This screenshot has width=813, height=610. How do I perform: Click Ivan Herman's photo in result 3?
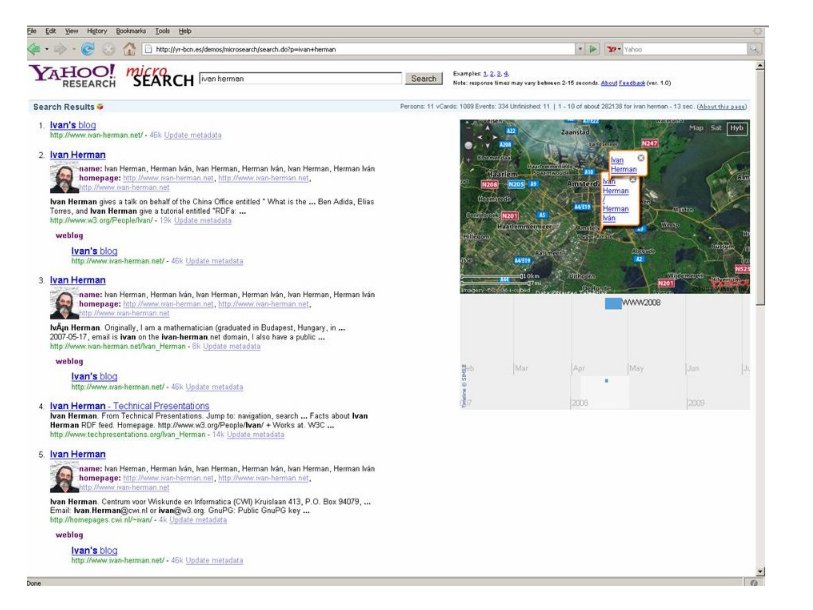pos(64,305)
